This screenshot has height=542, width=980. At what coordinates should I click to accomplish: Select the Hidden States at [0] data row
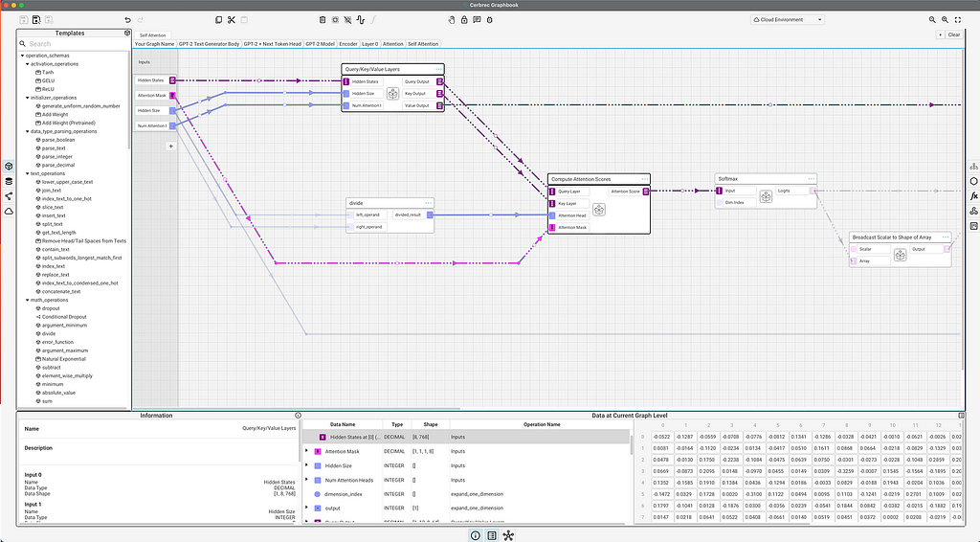[466, 437]
